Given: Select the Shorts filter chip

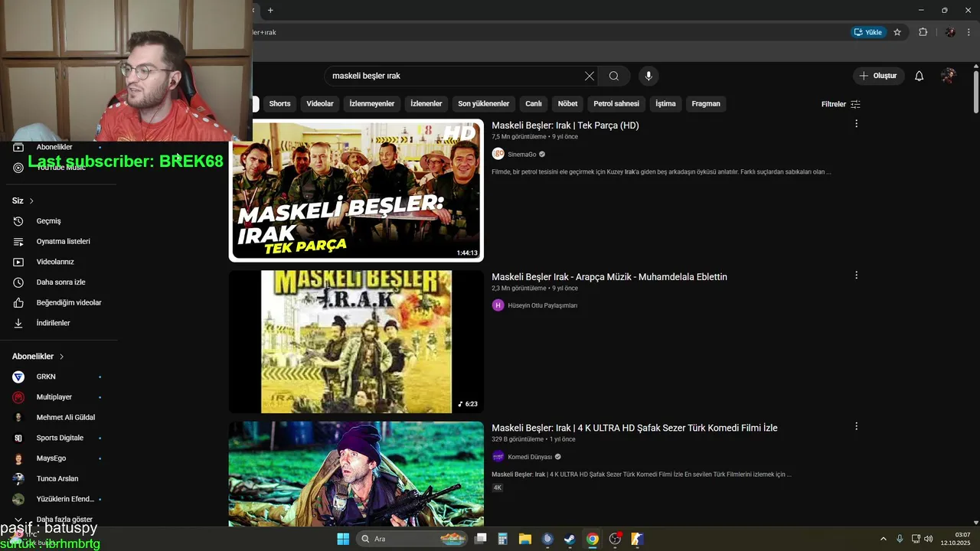Looking at the screenshot, I should (x=279, y=103).
